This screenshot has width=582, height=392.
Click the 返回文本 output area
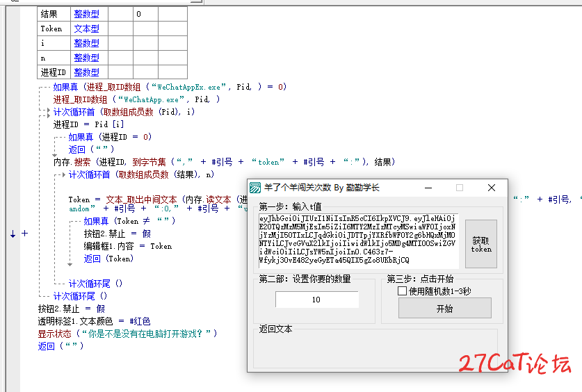point(375,349)
